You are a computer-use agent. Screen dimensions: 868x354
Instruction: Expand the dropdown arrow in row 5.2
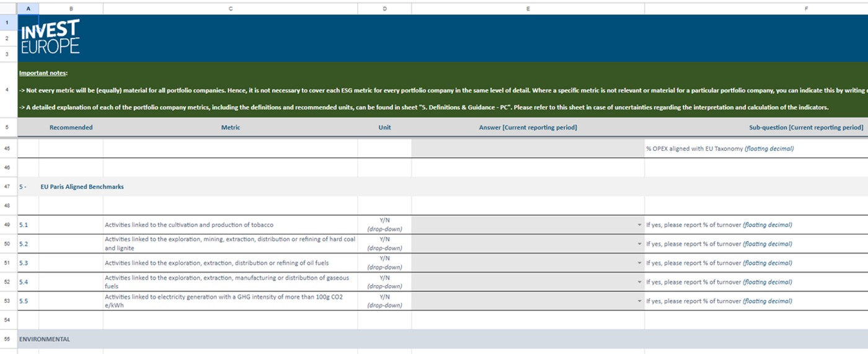(639, 244)
